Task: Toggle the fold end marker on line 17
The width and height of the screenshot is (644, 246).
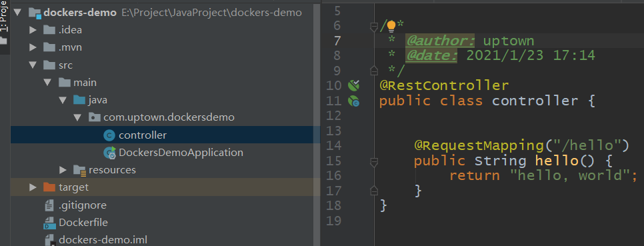Action: click(374, 190)
